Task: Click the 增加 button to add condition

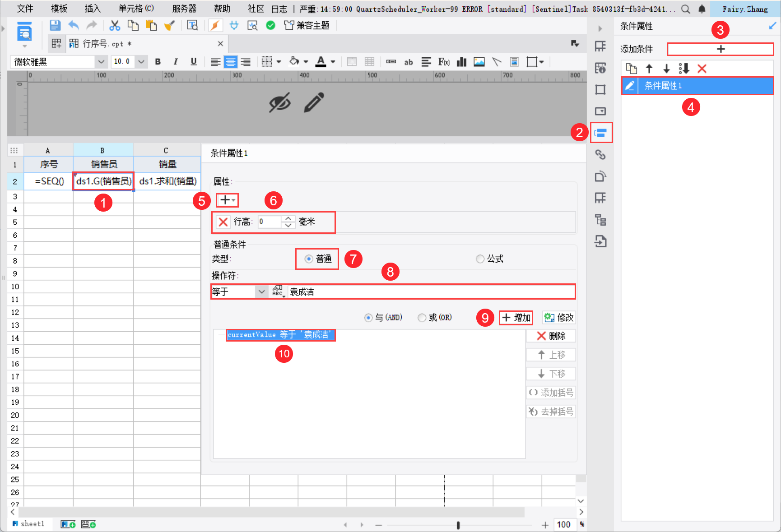Action: click(x=516, y=318)
